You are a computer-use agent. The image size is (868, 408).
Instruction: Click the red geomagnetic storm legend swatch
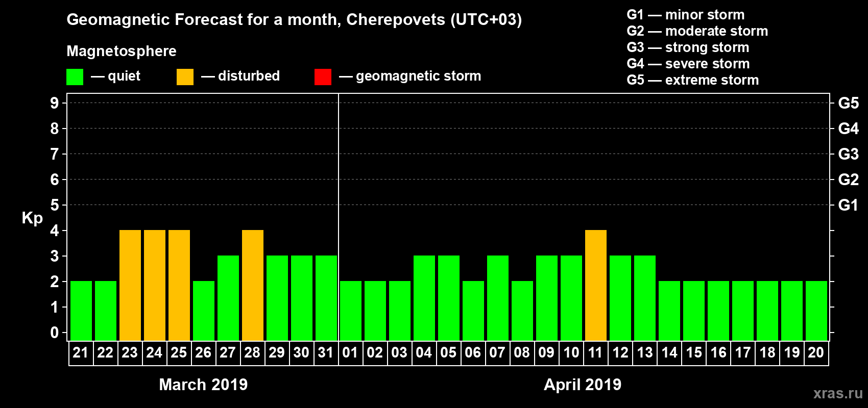click(323, 77)
